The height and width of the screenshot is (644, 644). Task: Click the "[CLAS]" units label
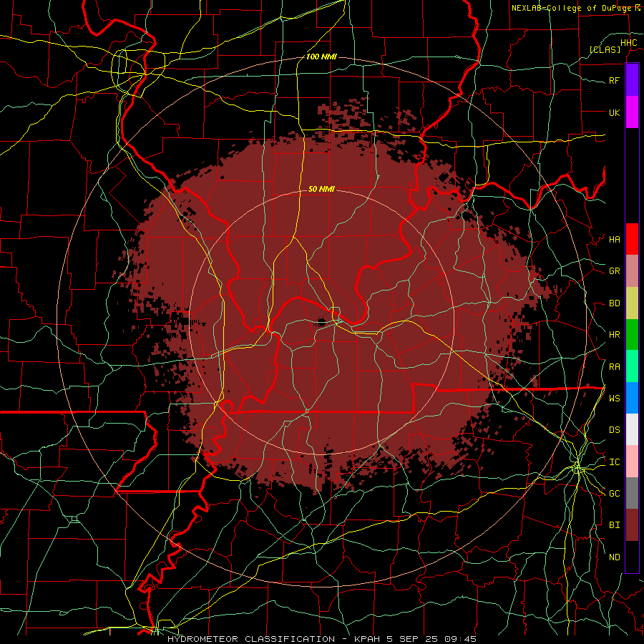pos(605,49)
